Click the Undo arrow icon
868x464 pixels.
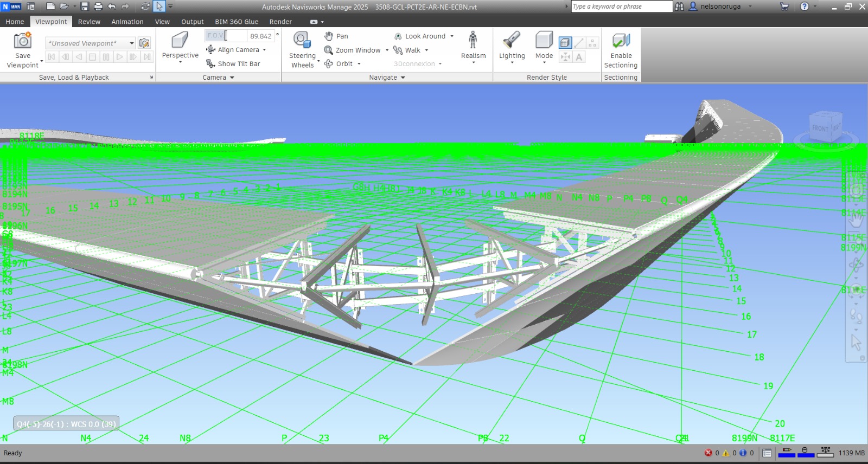coord(112,7)
